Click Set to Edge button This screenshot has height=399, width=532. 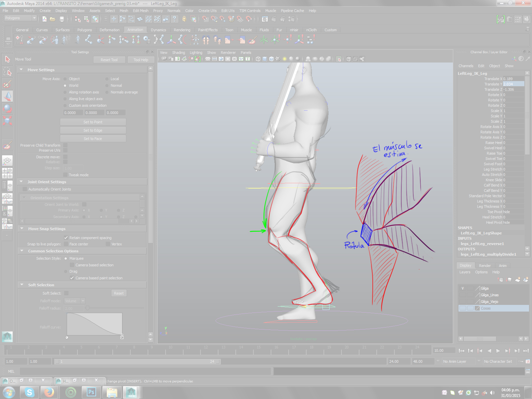93,130
